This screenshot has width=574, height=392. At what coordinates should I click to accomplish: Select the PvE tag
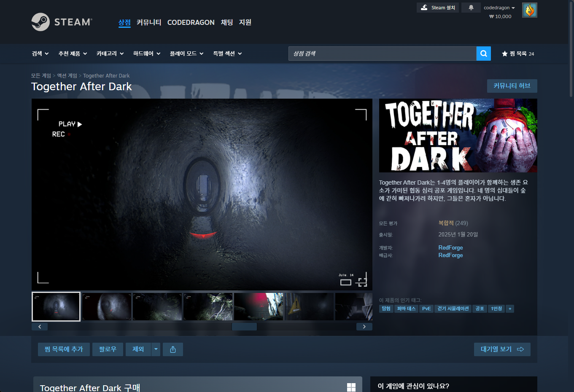coord(426,309)
